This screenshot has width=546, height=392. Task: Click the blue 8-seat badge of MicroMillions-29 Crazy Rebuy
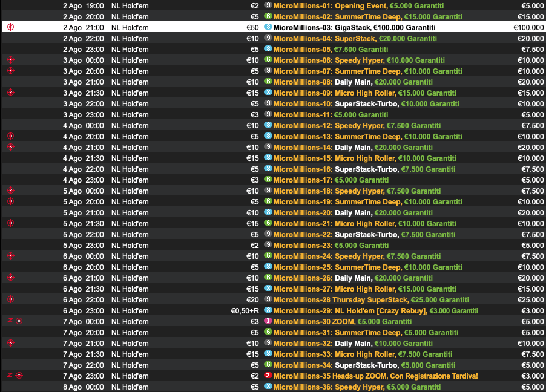268,310
